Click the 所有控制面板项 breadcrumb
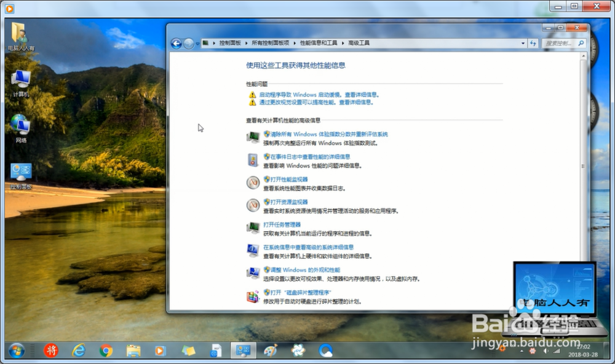Image resolution: width=615 pixels, height=364 pixels. [x=270, y=43]
